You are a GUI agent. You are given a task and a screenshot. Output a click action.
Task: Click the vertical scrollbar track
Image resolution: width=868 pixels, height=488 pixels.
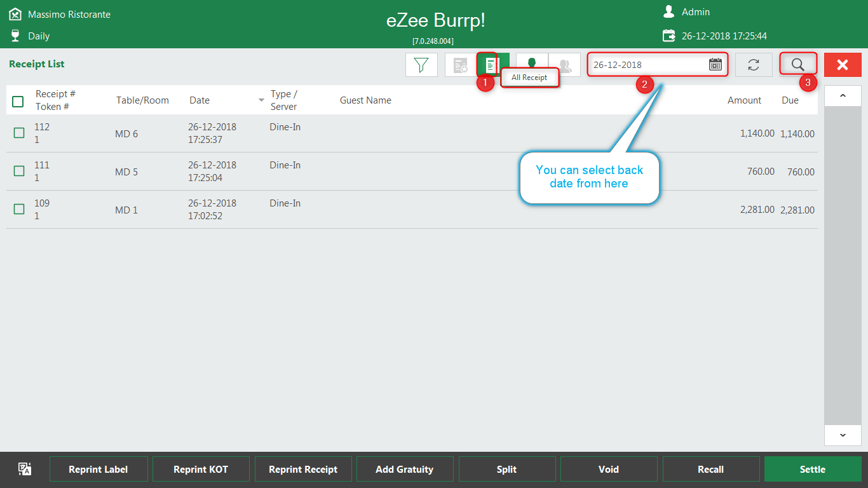[843, 266]
